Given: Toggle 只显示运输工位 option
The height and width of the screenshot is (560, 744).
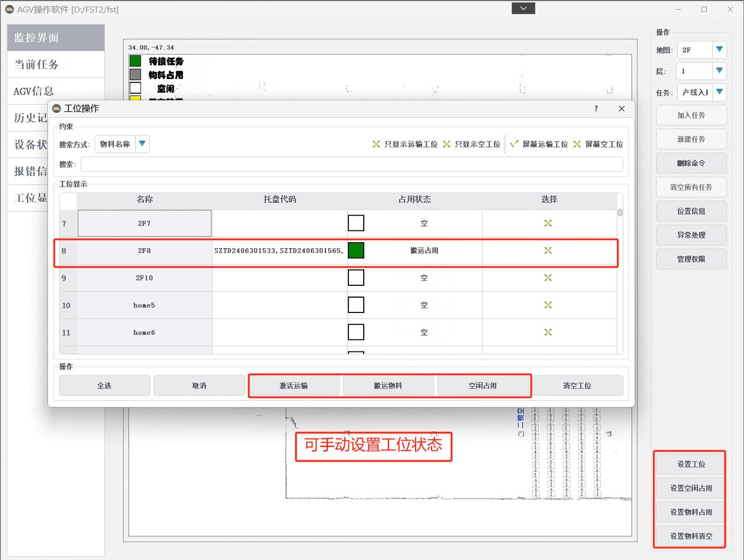Looking at the screenshot, I should [x=404, y=144].
